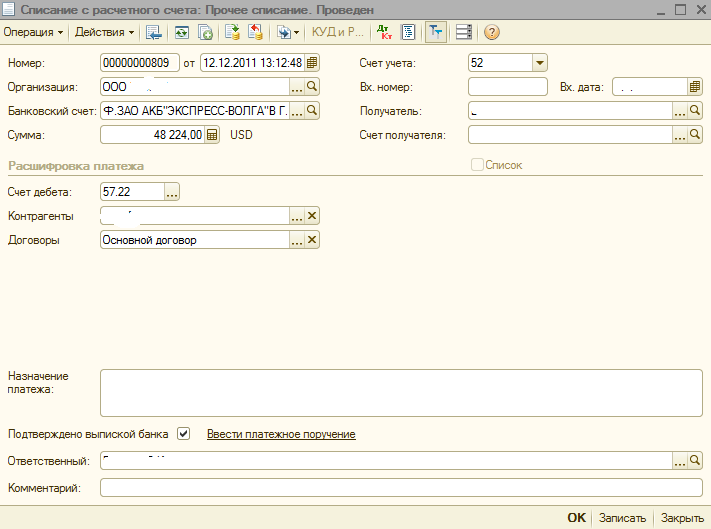711x529 pixels.
Task: Open the create-based-on icon dropdown
Action: tap(288, 32)
